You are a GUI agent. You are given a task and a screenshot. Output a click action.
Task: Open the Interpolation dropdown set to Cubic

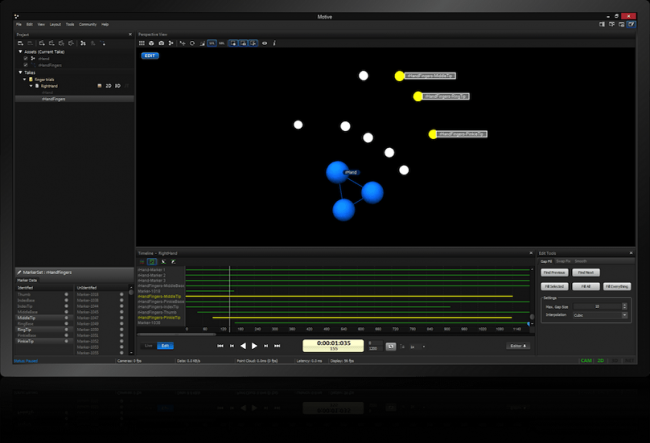600,315
